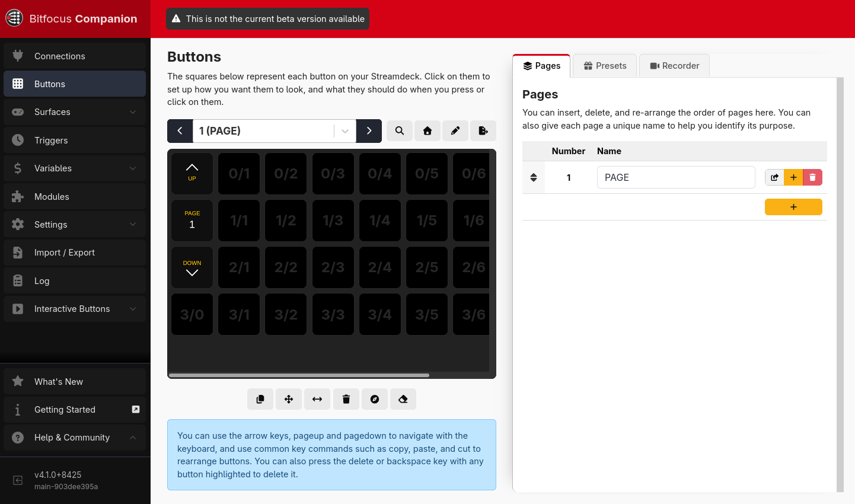The image size is (855, 504).
Task: Click the beta version warning banner
Action: (267, 19)
